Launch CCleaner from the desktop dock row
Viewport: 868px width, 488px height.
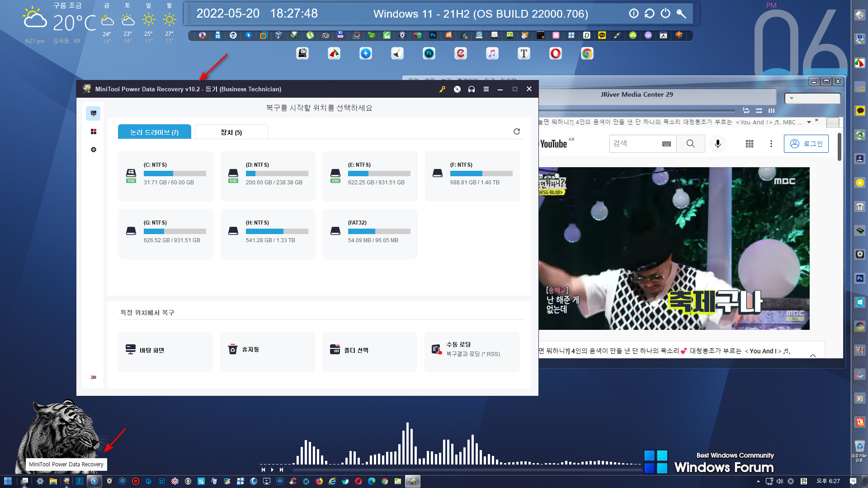460,54
